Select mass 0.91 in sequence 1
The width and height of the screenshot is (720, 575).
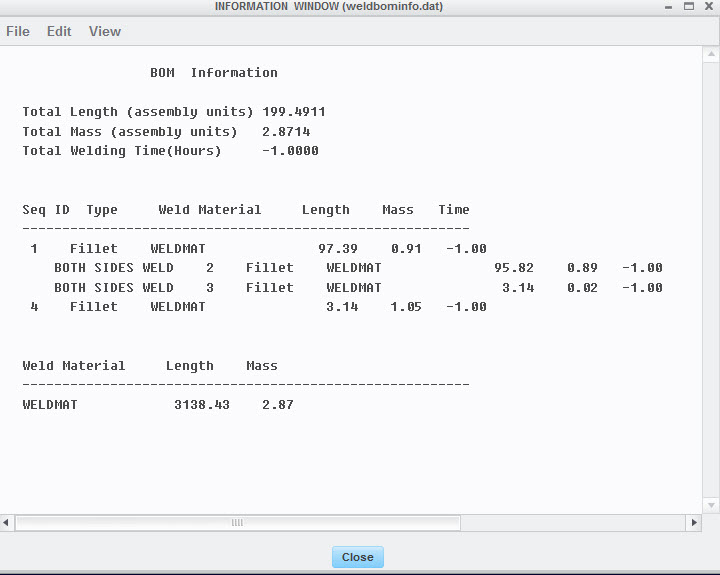406,248
